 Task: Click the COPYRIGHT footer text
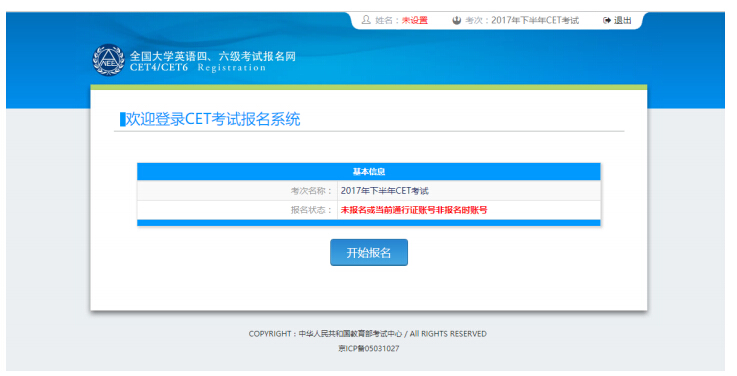(x=368, y=334)
